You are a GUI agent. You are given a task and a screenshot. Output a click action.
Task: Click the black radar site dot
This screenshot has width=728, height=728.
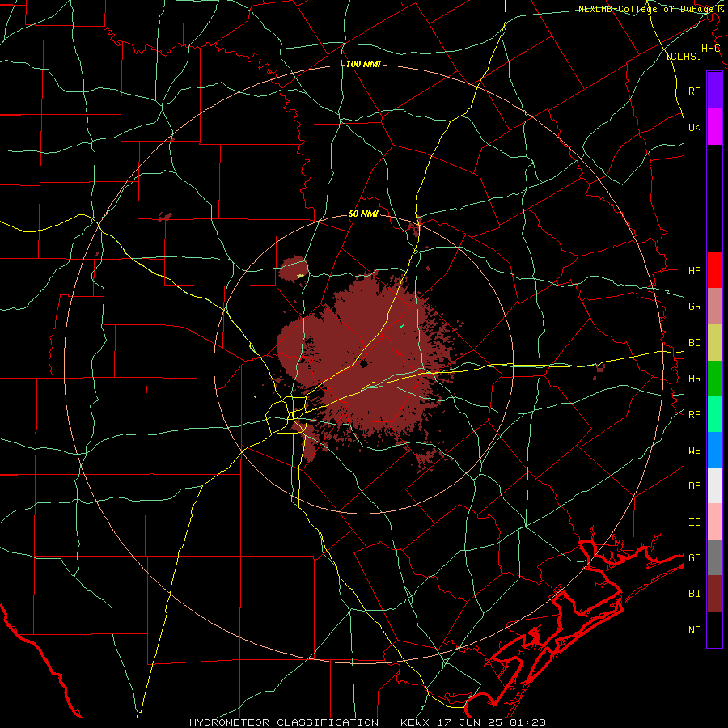point(364,364)
